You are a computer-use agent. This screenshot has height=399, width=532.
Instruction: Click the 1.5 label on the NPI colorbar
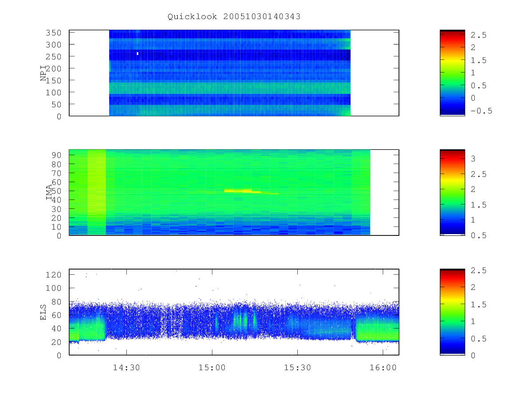click(x=479, y=60)
